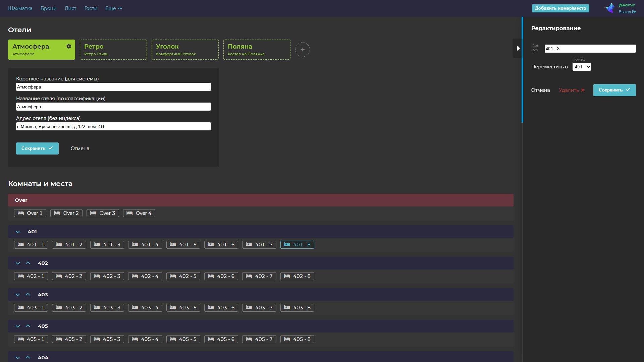Save the place edit in the side panel
The height and width of the screenshot is (362, 644).
(614, 90)
